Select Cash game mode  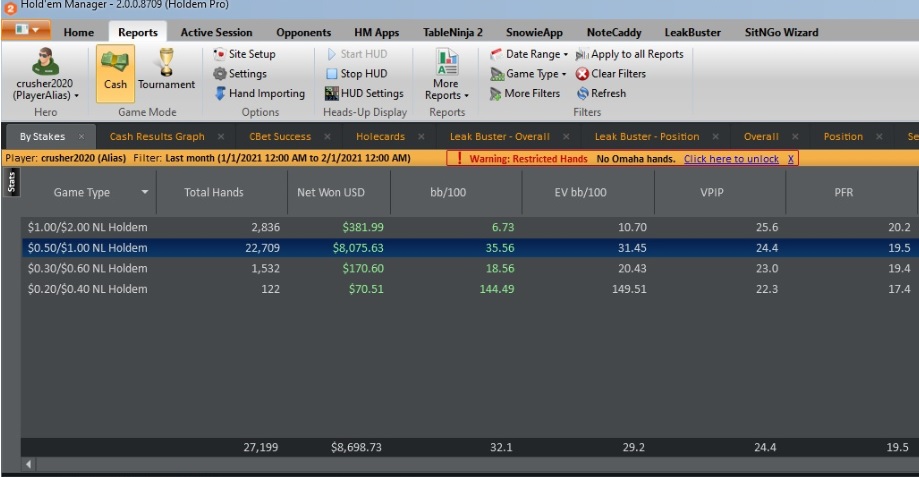(115, 74)
